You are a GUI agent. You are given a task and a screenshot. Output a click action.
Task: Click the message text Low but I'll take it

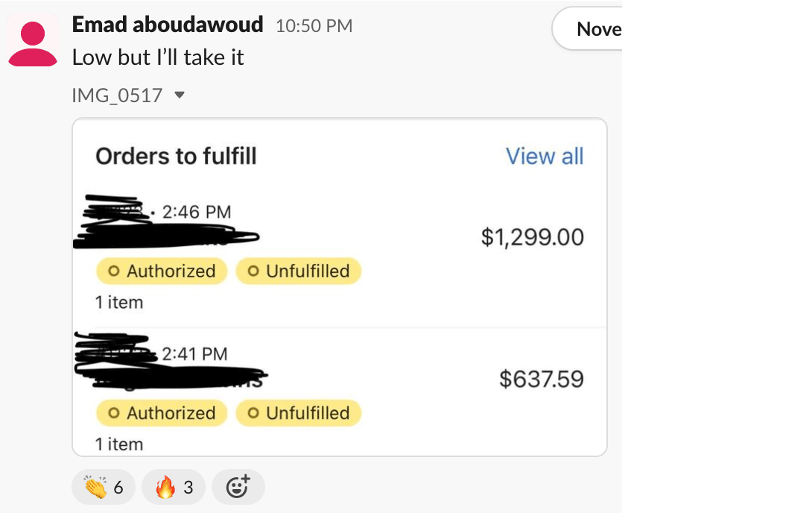pos(158,57)
